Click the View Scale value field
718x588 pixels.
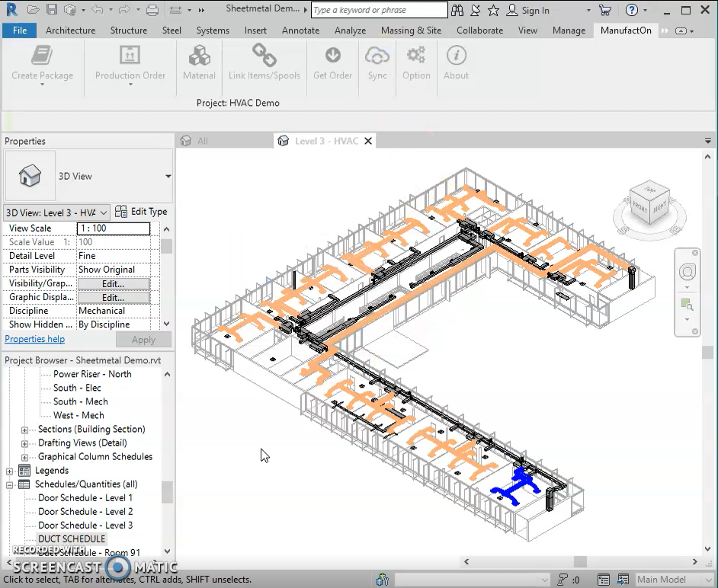click(114, 228)
